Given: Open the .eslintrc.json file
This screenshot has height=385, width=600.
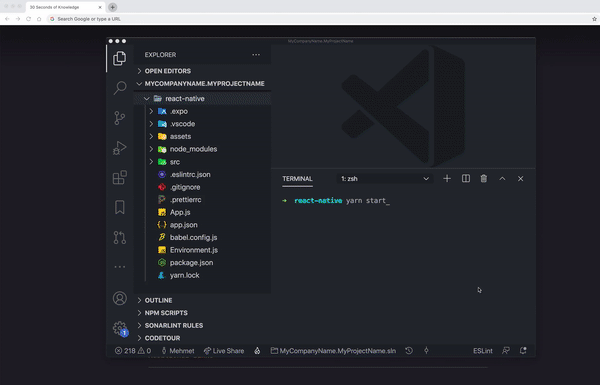Looking at the screenshot, I should point(202,175).
